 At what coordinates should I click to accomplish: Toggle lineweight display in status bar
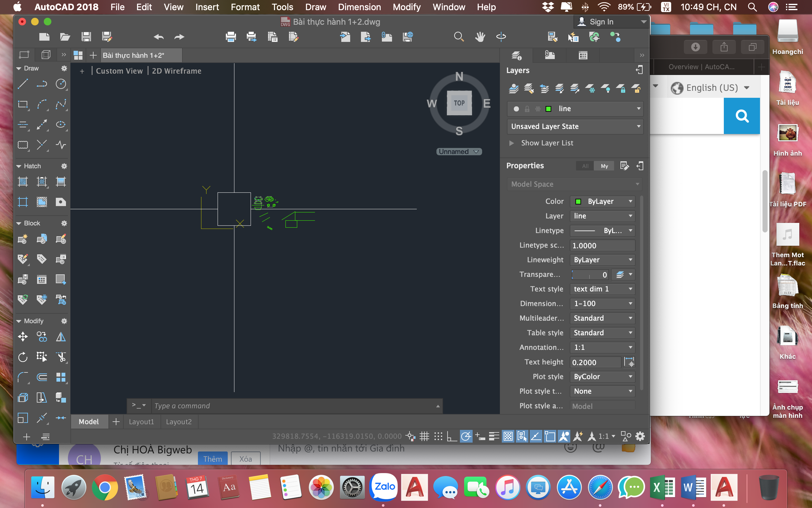pos(494,436)
